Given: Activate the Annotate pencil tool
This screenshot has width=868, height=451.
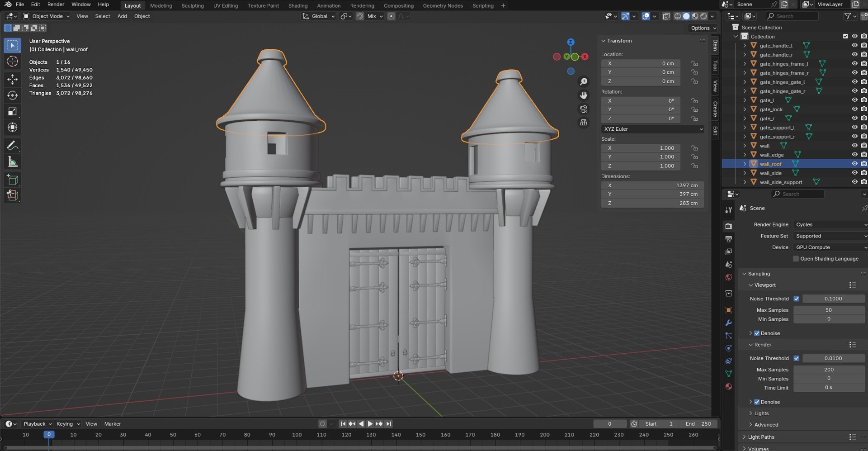Looking at the screenshot, I should (12, 146).
